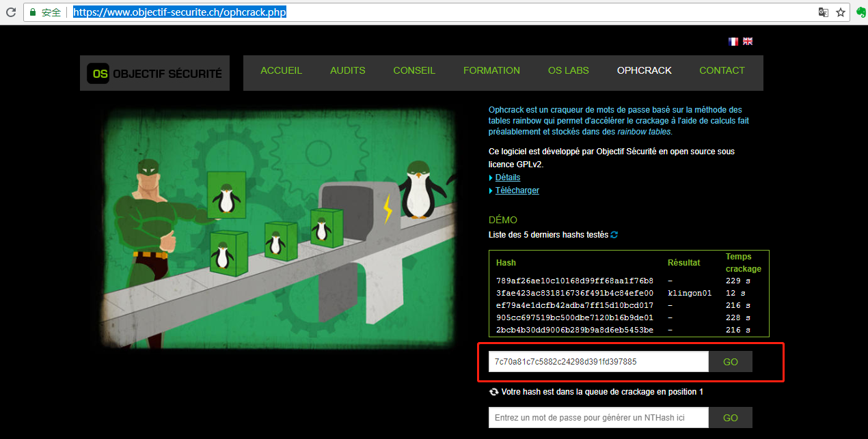Click the rainbow tables italic text
This screenshot has width=868, height=439.
click(645, 132)
